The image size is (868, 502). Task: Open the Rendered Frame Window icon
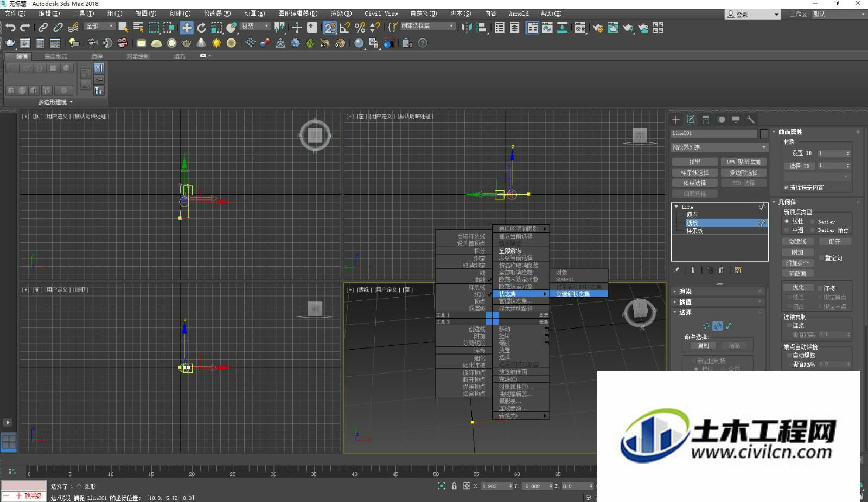click(x=613, y=28)
